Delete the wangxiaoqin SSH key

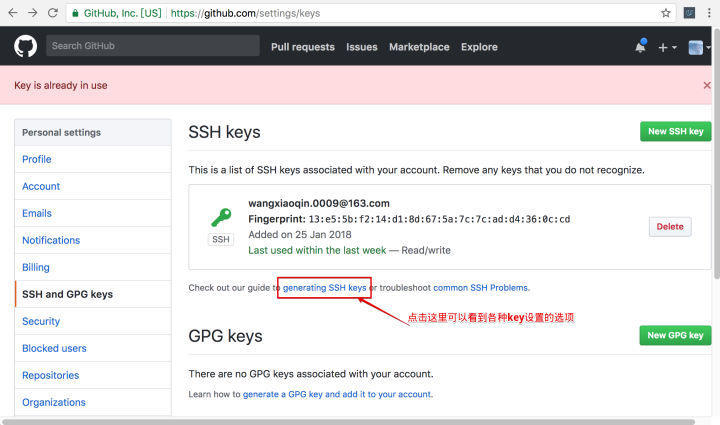click(x=670, y=227)
